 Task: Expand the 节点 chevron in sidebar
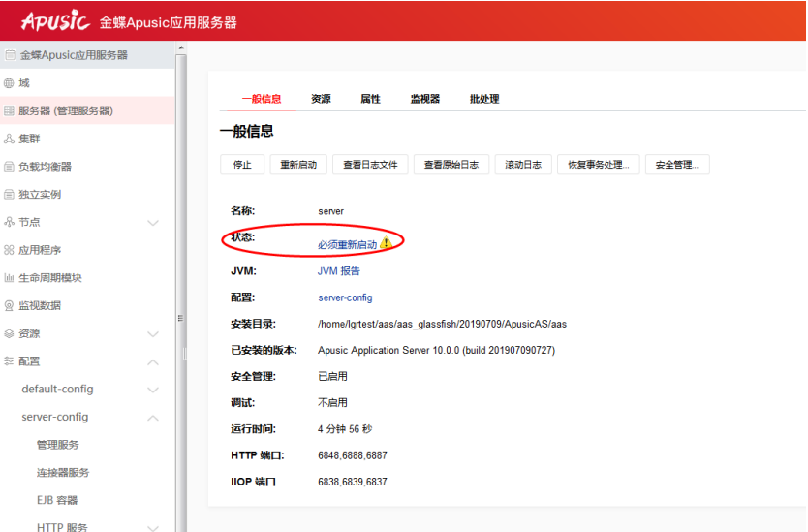(153, 223)
